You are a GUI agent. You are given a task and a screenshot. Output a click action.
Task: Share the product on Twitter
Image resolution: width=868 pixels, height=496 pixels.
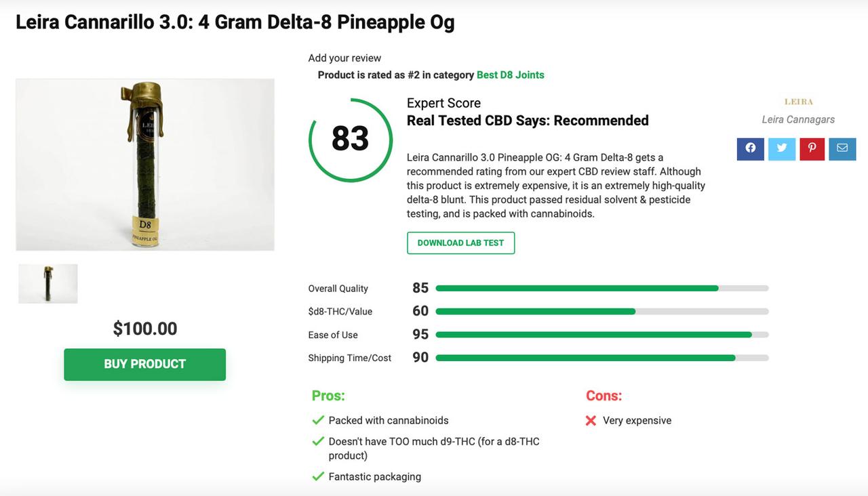tap(781, 149)
